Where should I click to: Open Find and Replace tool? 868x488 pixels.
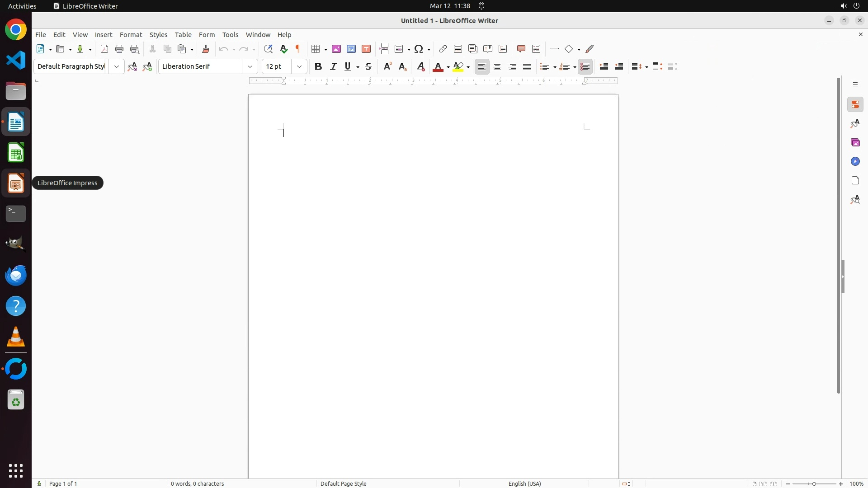pos(268,49)
